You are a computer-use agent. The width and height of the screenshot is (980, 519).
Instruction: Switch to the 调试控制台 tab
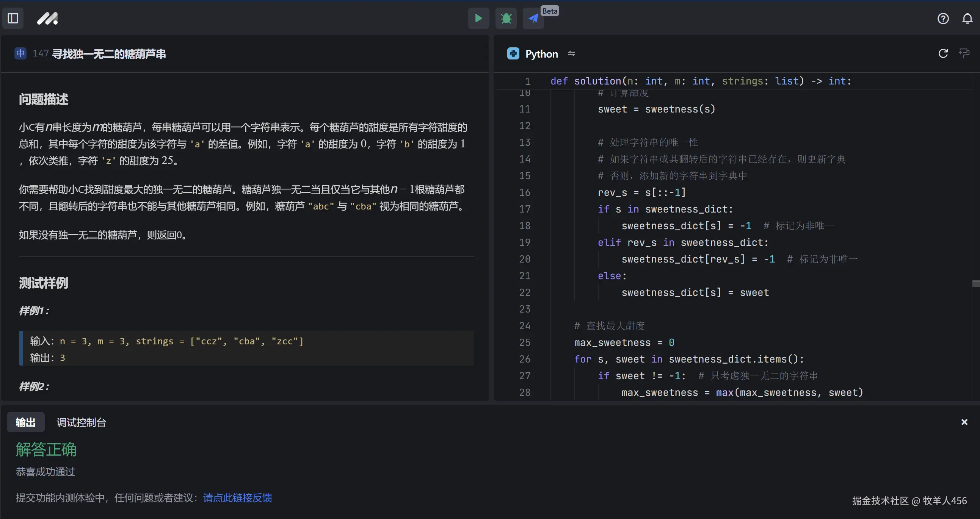pyautogui.click(x=81, y=422)
